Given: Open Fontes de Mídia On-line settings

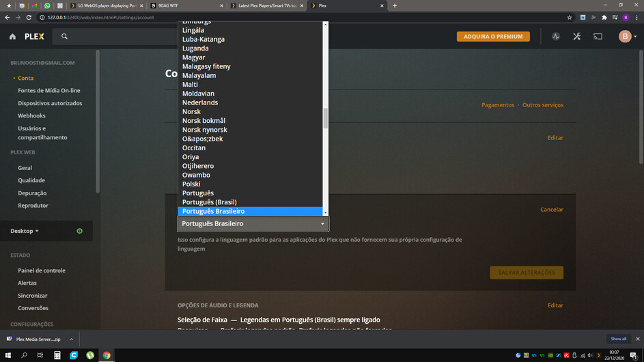Looking at the screenshot, I should coord(49,90).
